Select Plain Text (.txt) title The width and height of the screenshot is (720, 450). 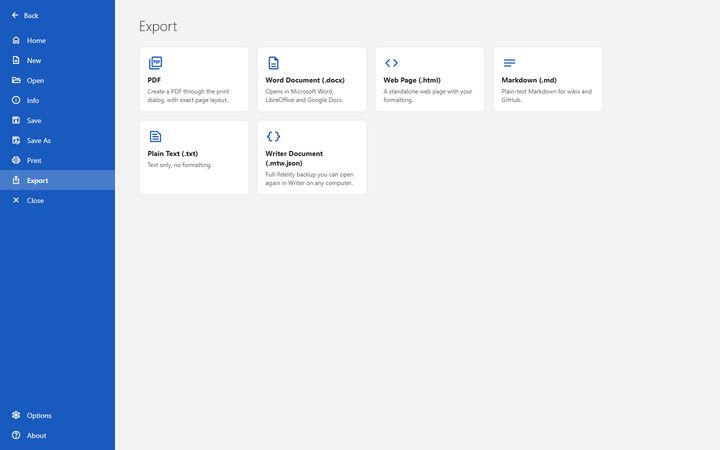173,153
